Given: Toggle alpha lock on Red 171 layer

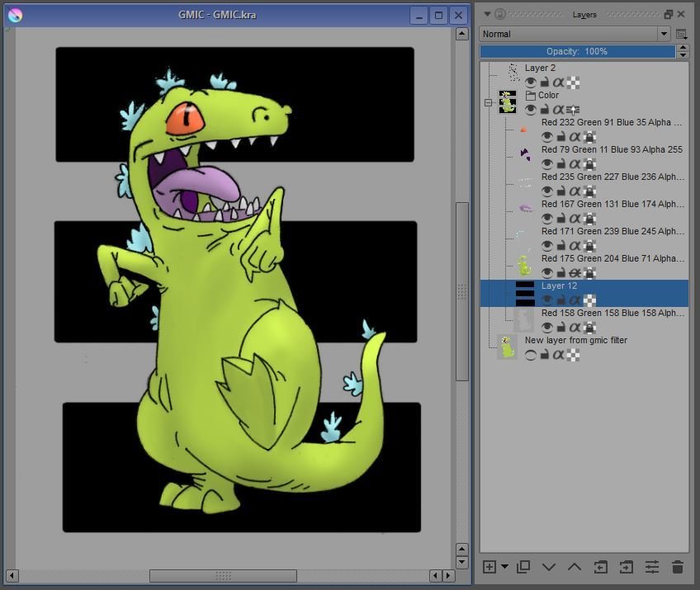Looking at the screenshot, I should (x=589, y=245).
